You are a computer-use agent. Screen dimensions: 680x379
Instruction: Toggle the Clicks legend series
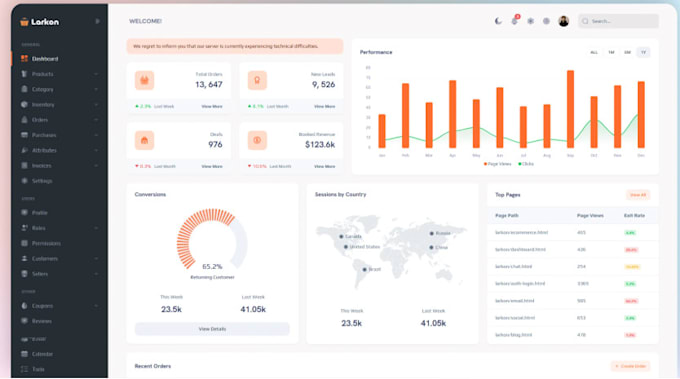pyautogui.click(x=526, y=164)
